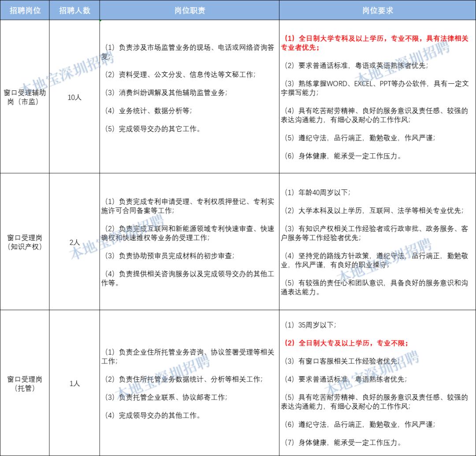Select the 招聘人数 header cell
Viewport: 476px width, 456px height.
(x=74, y=10)
